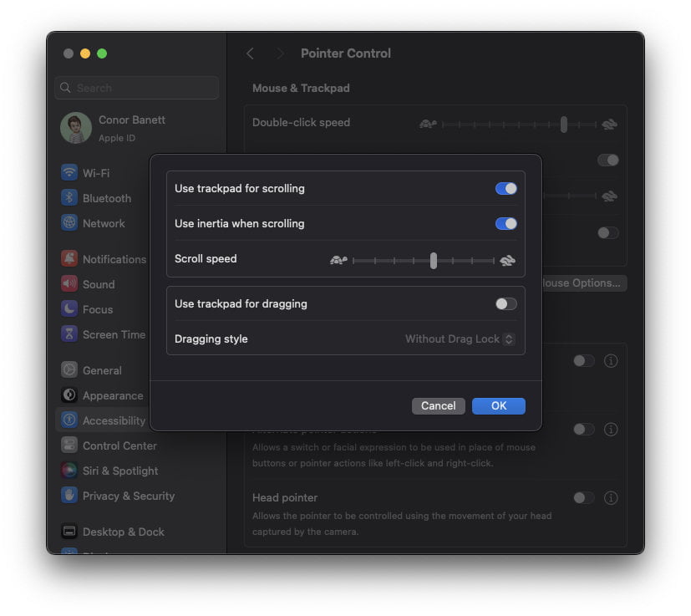Screen dimensions: 691x616
Task: Turn off Use inertia when scrolling
Action: click(506, 223)
